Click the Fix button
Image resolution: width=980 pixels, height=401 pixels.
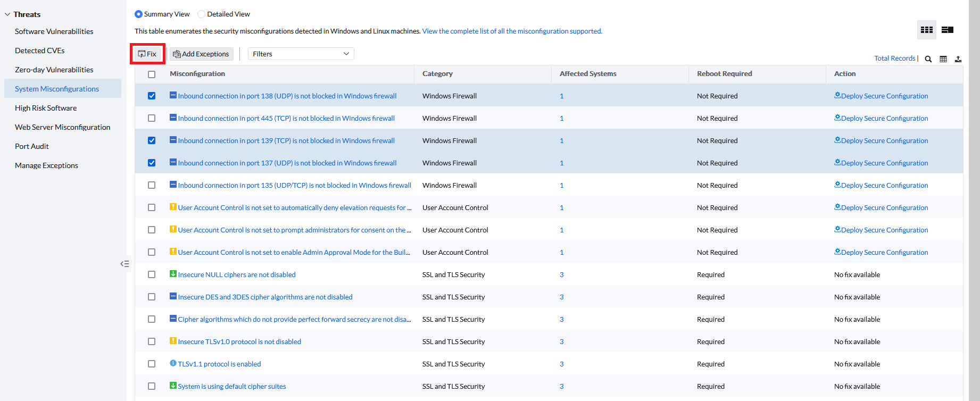[147, 54]
